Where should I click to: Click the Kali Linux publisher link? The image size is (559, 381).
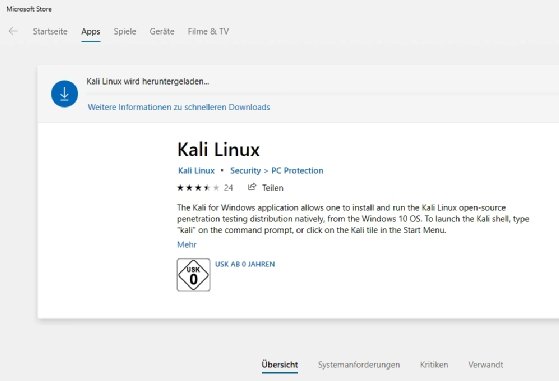point(196,171)
